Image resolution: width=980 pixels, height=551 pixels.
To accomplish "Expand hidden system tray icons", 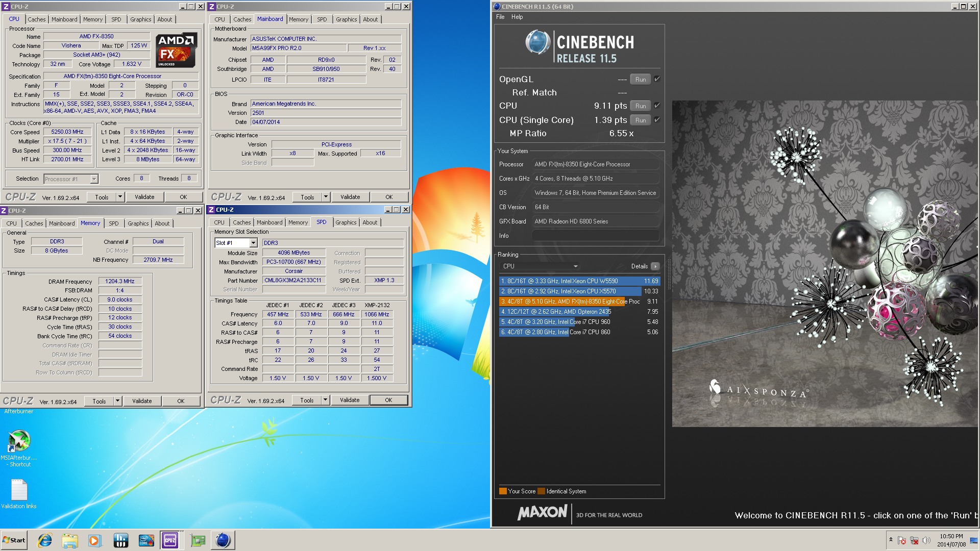I will coord(891,540).
